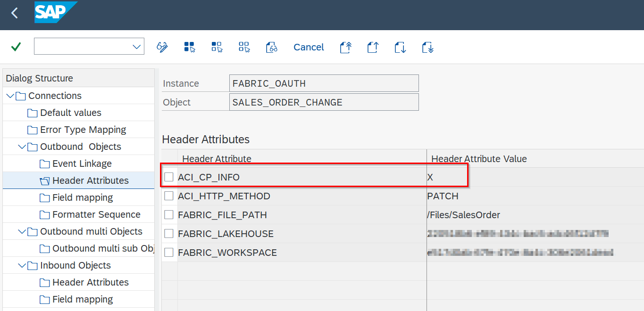This screenshot has width=644, height=311.
Task: Click the blurred FABRIC_WORKSPACE value cell
Action: (x=535, y=253)
